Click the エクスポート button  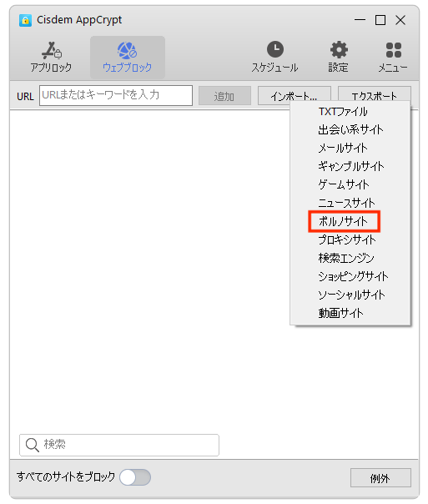point(375,93)
